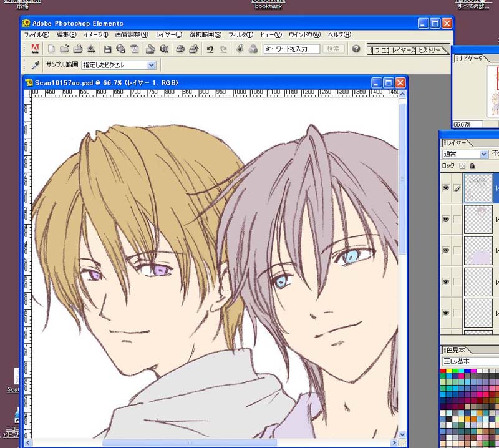
Task: Open Print Preview icon
Action: coord(194,49)
